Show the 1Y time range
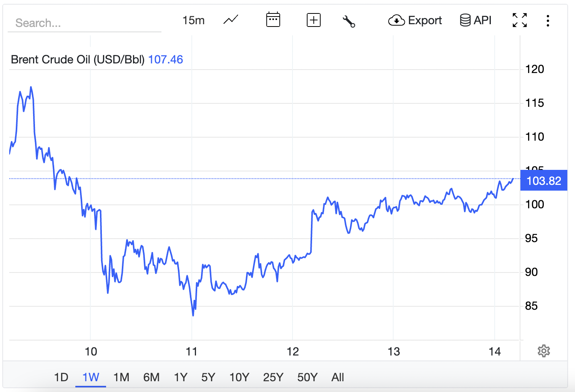The height and width of the screenshot is (392, 575). click(181, 377)
